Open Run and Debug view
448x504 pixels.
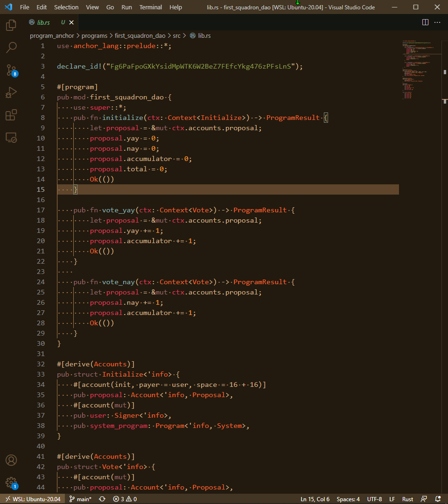click(x=11, y=92)
